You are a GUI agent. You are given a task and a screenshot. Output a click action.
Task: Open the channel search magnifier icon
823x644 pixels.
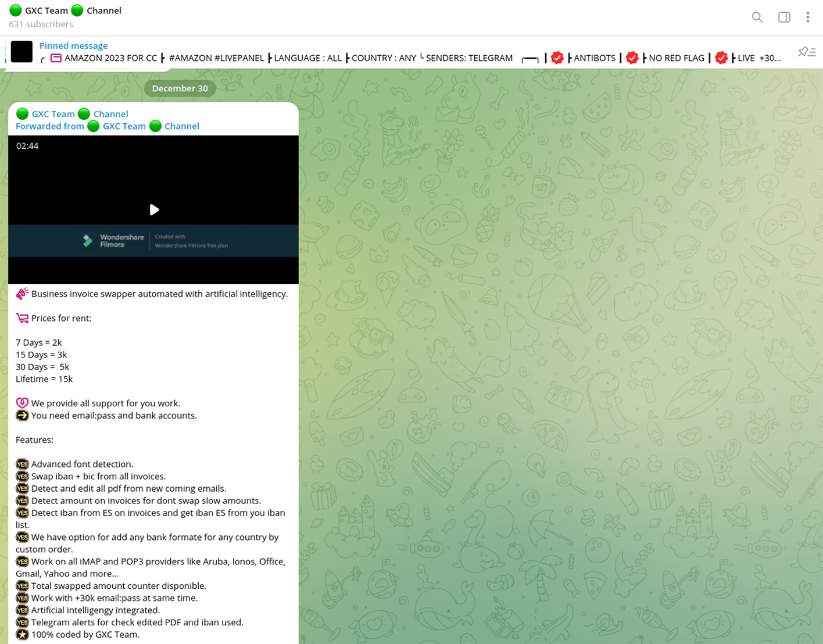[x=757, y=17]
